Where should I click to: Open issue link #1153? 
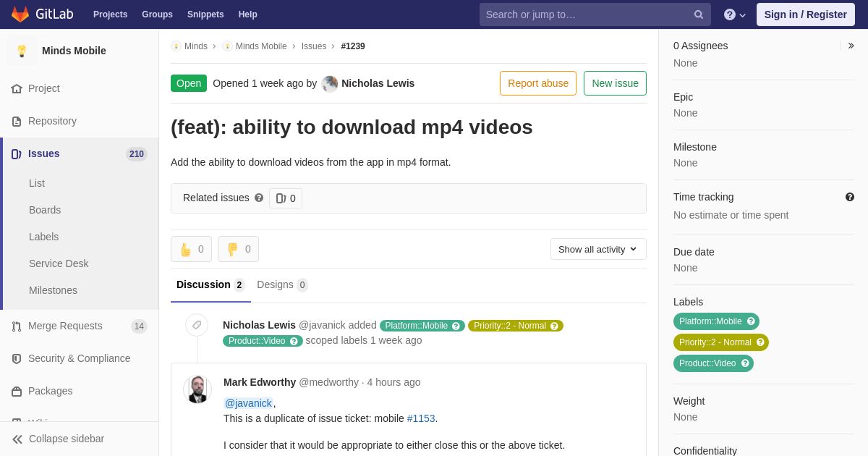pyautogui.click(x=420, y=418)
